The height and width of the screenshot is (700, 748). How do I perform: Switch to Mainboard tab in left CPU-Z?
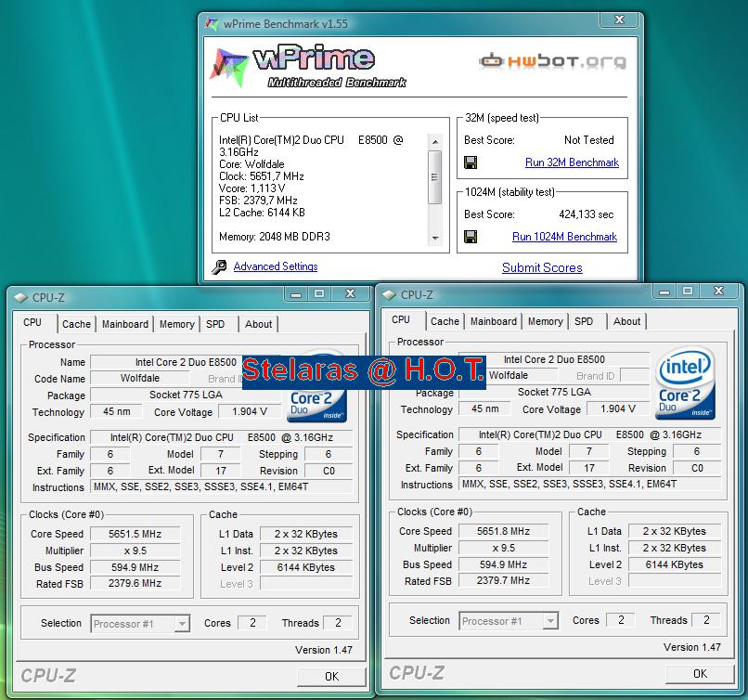(x=125, y=324)
